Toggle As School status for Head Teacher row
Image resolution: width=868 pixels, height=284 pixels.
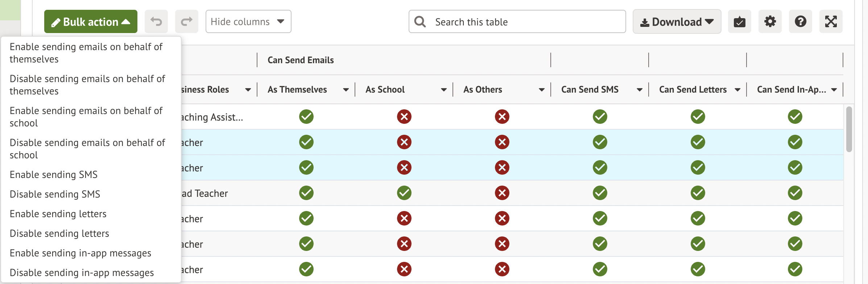[x=404, y=193]
